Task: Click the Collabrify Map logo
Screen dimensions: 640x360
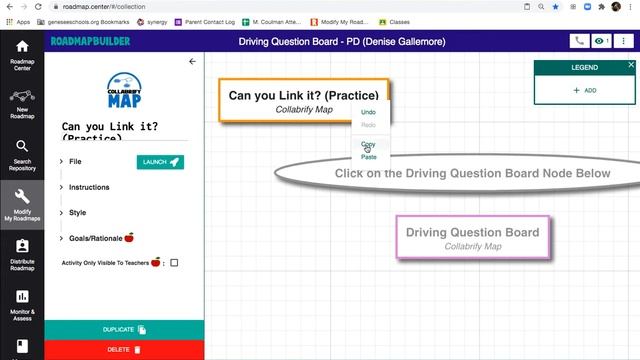Action: tap(124, 90)
